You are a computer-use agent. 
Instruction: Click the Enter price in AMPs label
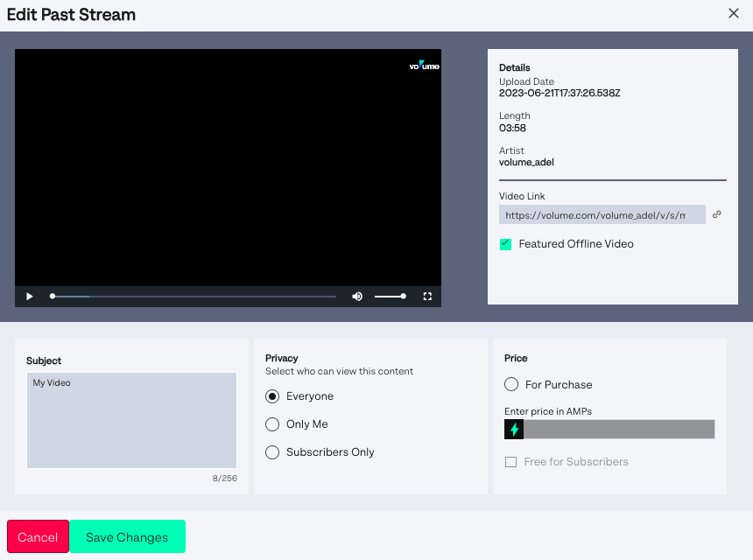click(x=548, y=411)
